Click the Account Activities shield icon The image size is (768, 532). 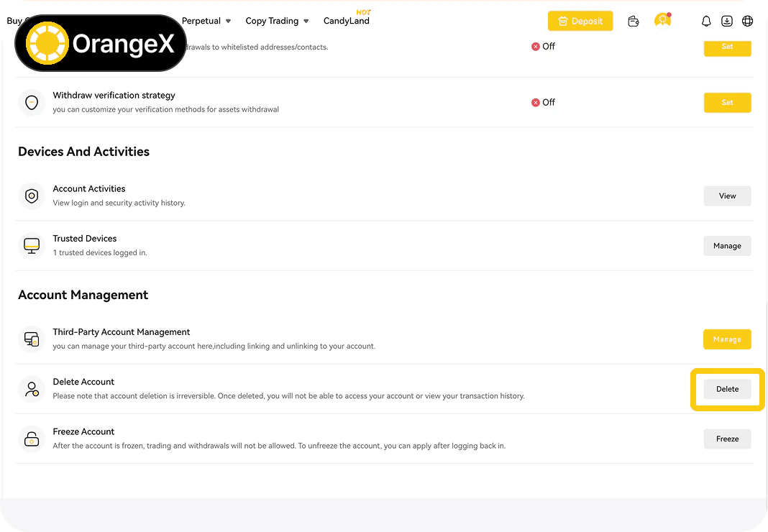pyautogui.click(x=32, y=196)
